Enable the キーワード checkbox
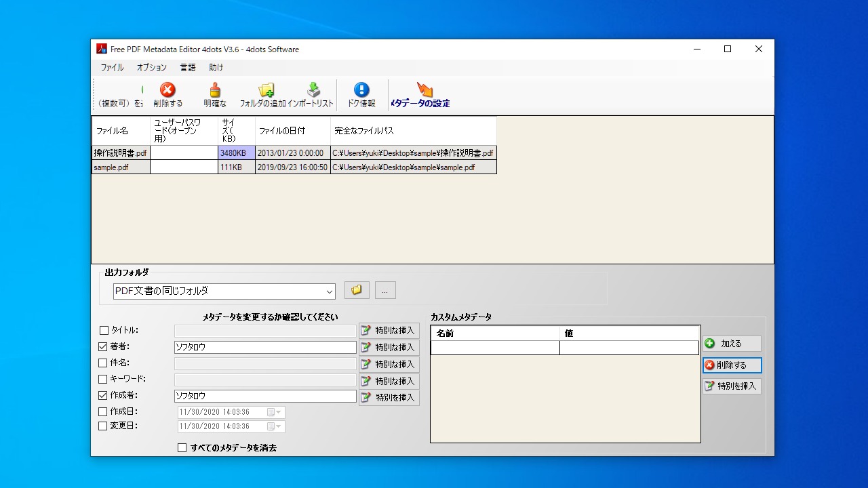 [103, 379]
